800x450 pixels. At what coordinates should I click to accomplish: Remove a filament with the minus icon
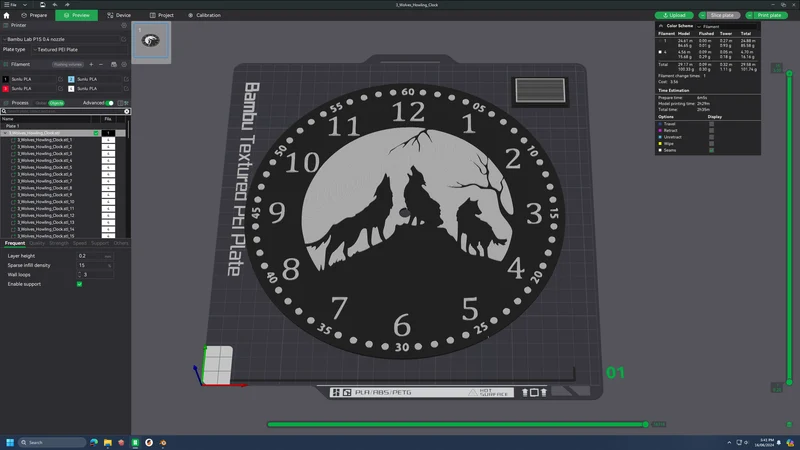[x=101, y=64]
